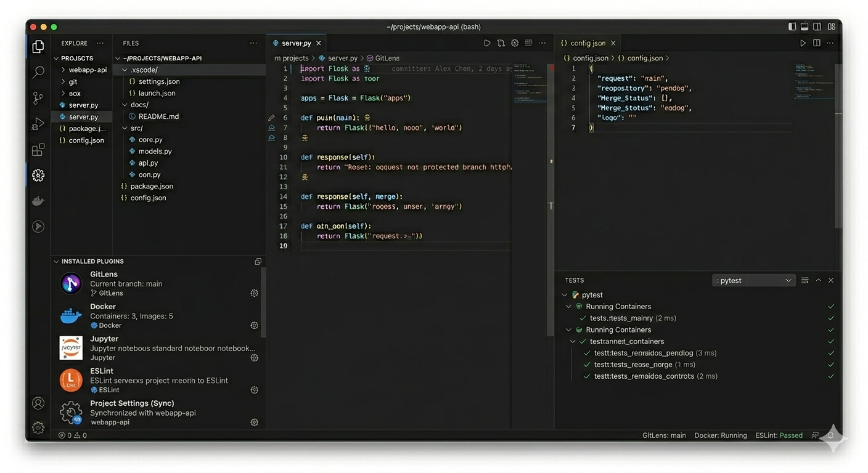
Task: Toggle the bottom panel layout icon
Action: [805, 26]
